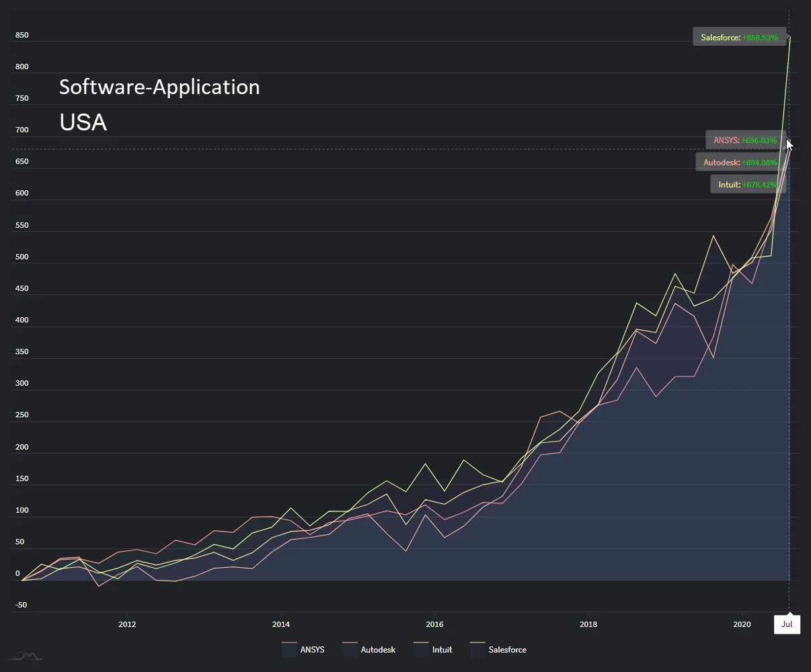Select the Autodesk +694.08% tooltip
This screenshot has height=672, width=811.
pyautogui.click(x=740, y=163)
